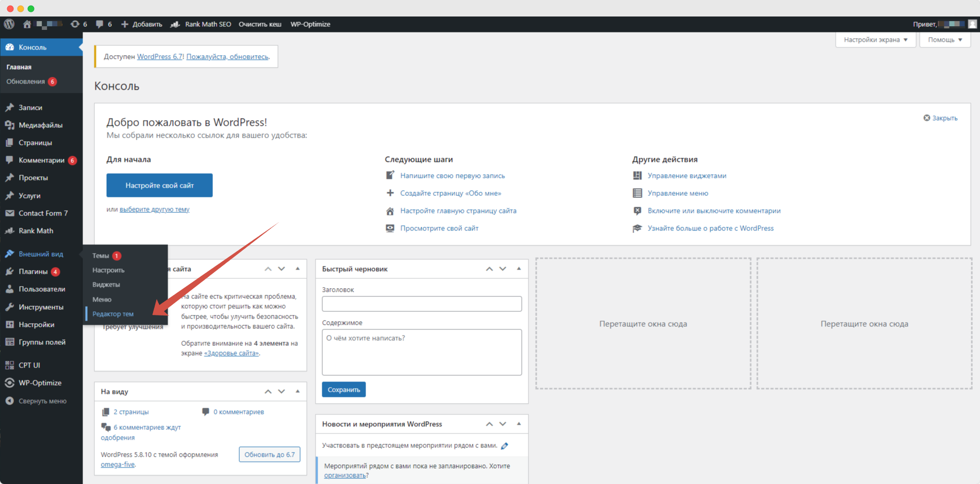Click the WordPress logo in admin bar
The height and width of the screenshot is (484, 980).
click(9, 24)
